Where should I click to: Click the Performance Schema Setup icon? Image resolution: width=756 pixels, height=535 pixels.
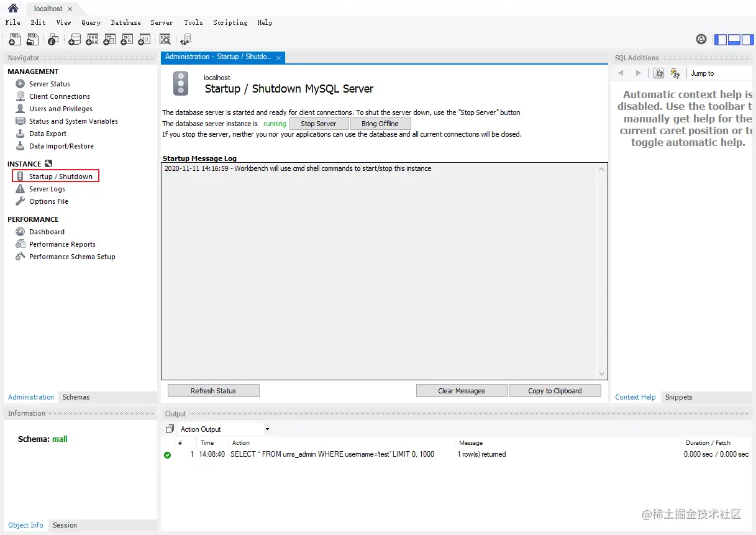[x=20, y=257]
